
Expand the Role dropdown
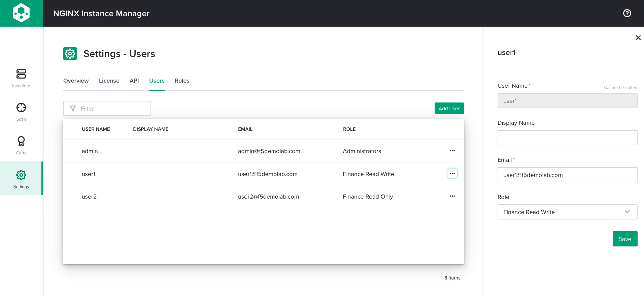click(x=567, y=212)
